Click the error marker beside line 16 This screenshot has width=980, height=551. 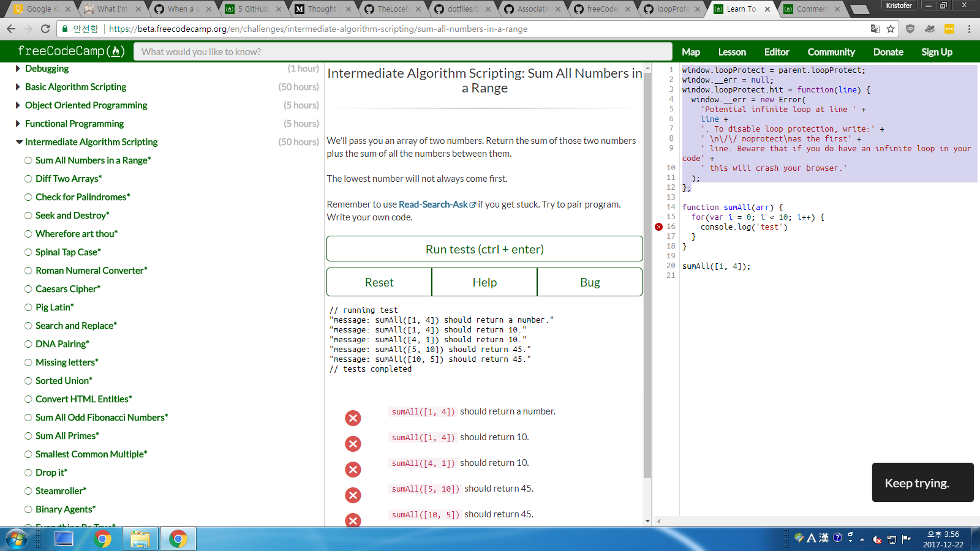tap(659, 227)
